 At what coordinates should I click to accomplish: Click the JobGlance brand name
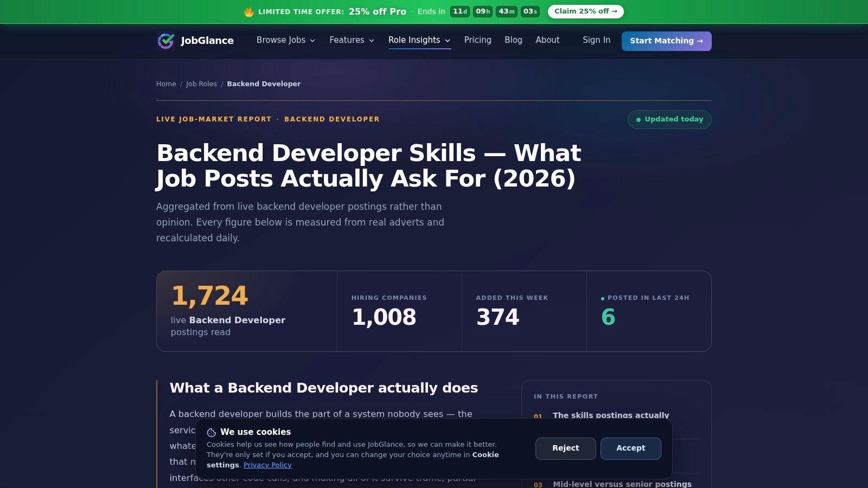pos(207,41)
